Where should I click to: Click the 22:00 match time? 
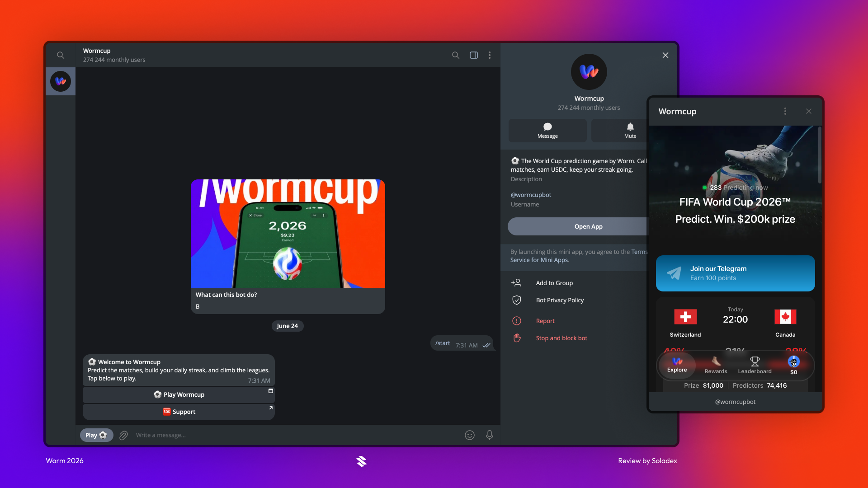736,319
